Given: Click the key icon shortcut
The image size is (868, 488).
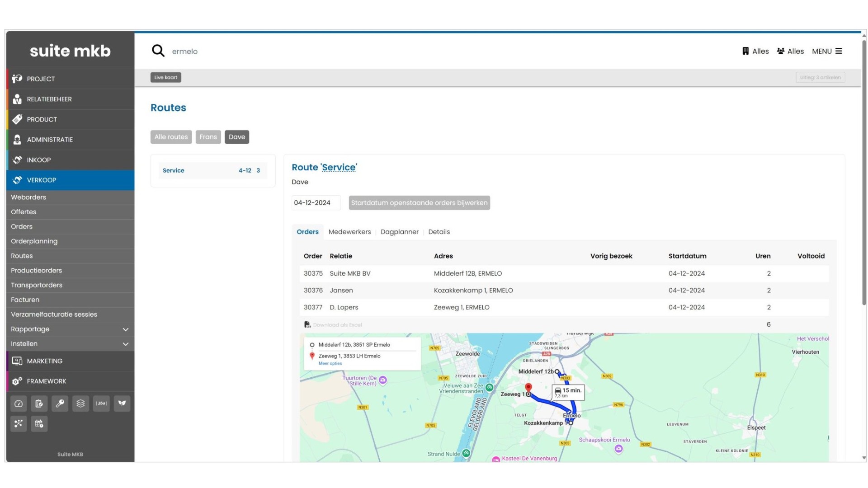Looking at the screenshot, I should coord(60,404).
